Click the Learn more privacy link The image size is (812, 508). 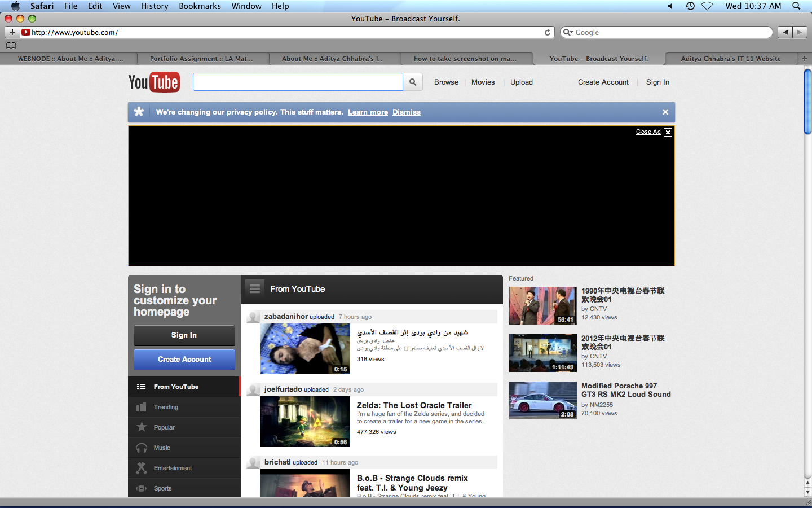(x=368, y=112)
